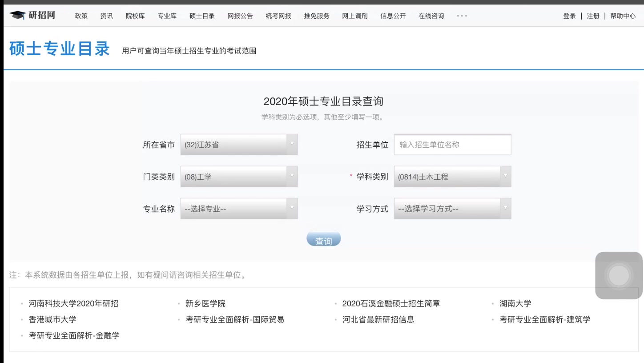
Task: Go to the 院校库 section
Action: point(135,16)
